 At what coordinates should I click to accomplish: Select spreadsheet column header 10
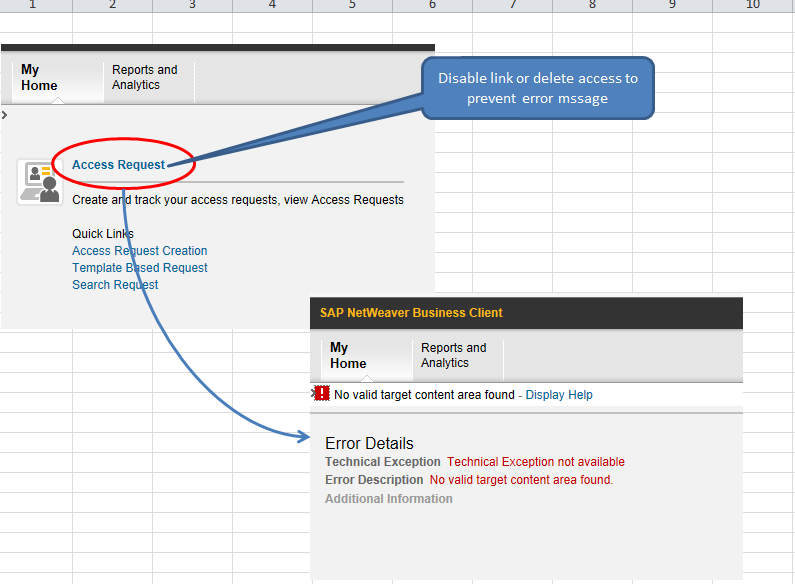point(753,5)
